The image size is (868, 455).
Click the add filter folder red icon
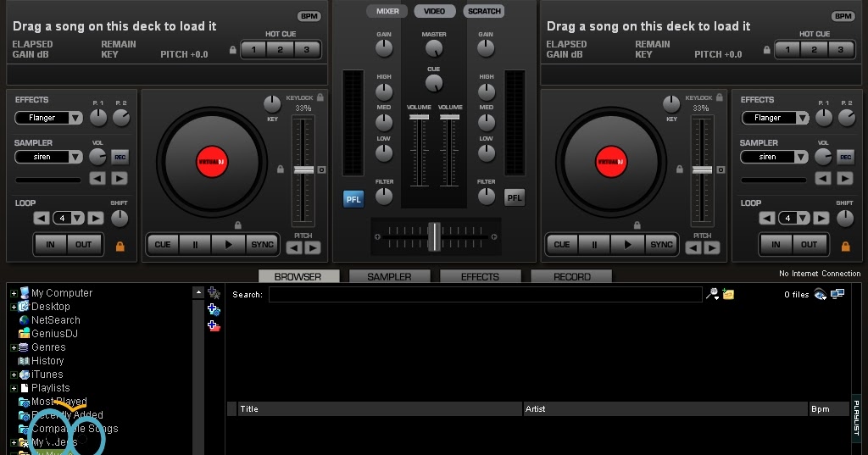pyautogui.click(x=214, y=326)
